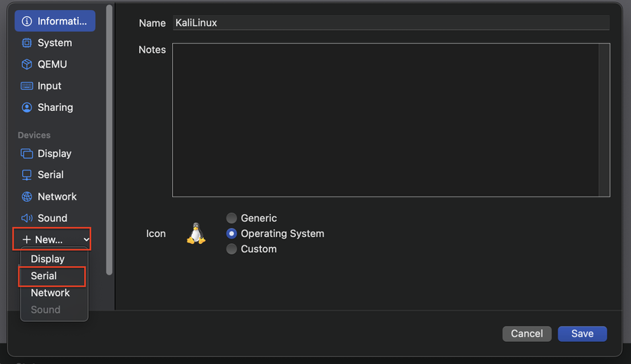Open QEMU settings label

pos(52,64)
